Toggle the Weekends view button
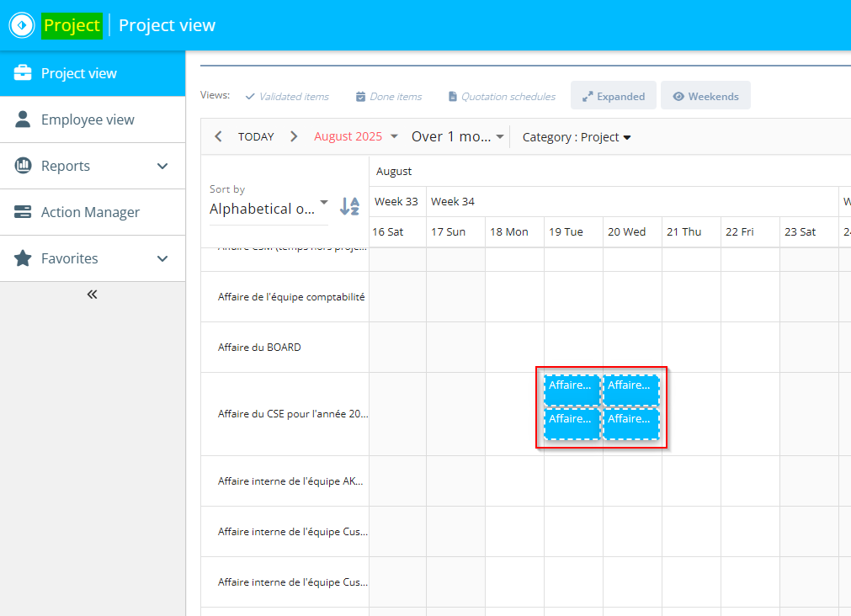The width and height of the screenshot is (851, 616). (705, 96)
